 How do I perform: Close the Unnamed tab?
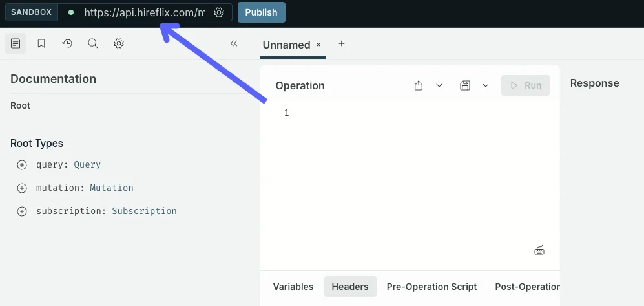coord(318,45)
